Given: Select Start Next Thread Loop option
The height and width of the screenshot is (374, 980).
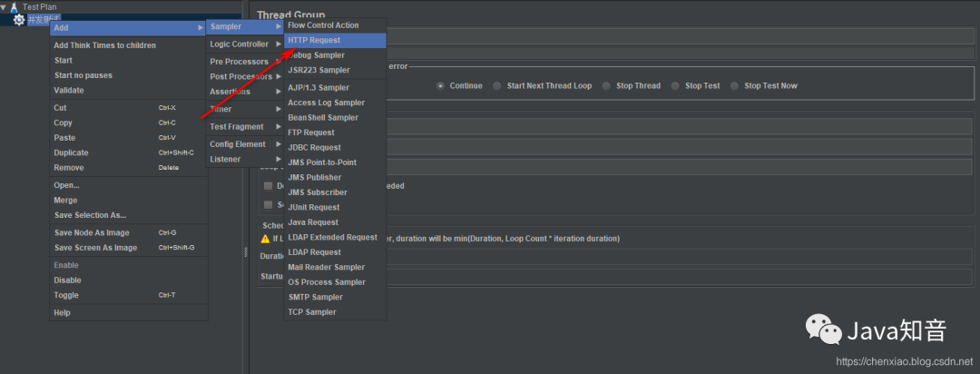Looking at the screenshot, I should pos(497,85).
